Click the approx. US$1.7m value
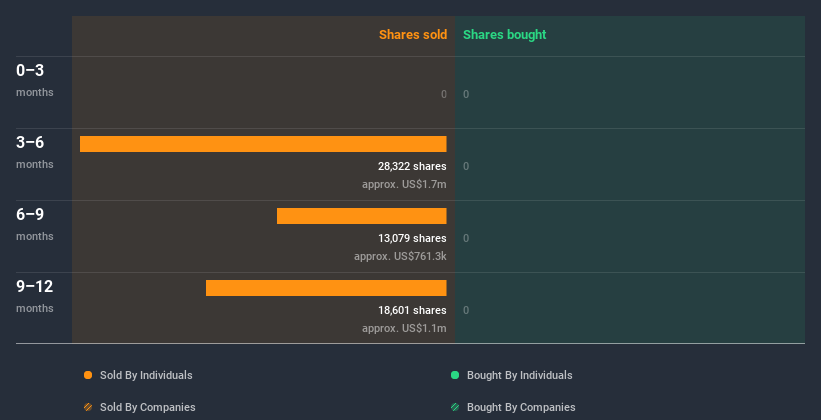821x420 pixels. click(404, 184)
